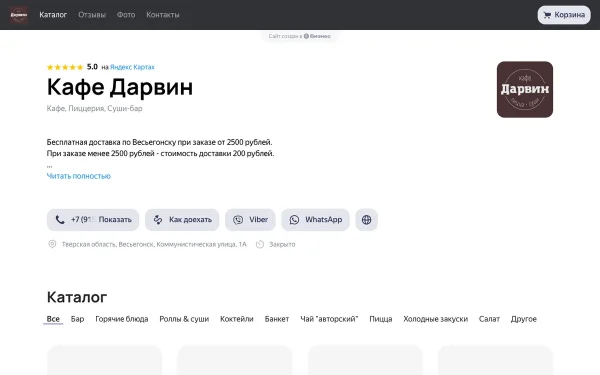Click the WhatsApp logo icon
600x375 pixels.
pos(294,220)
